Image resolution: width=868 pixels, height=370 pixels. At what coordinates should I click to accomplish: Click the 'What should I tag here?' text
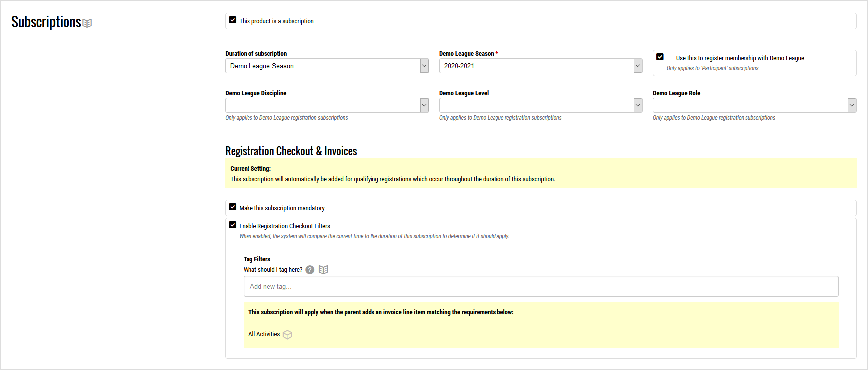(x=273, y=270)
